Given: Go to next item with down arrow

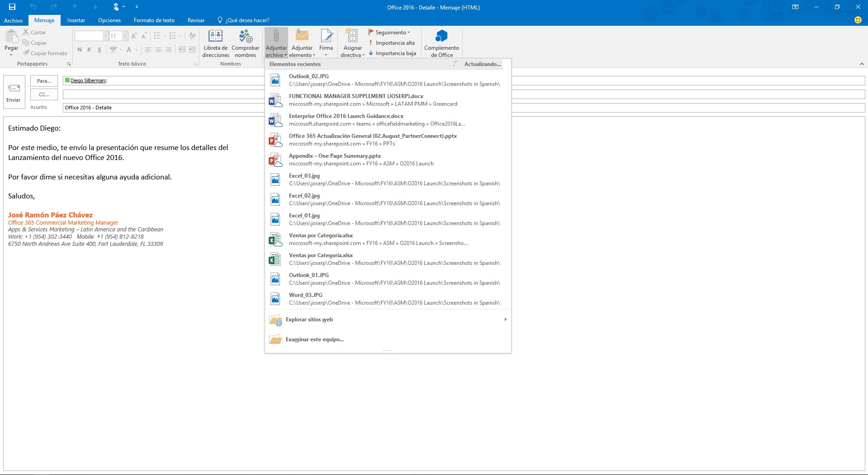Looking at the screenshot, I should coord(95,7).
